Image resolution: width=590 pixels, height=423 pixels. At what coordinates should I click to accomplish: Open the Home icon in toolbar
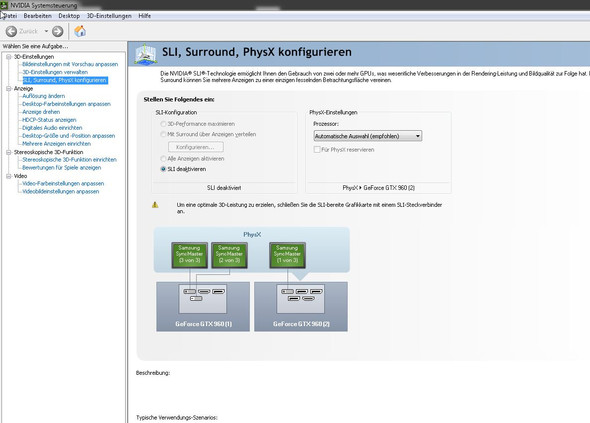pyautogui.click(x=80, y=31)
